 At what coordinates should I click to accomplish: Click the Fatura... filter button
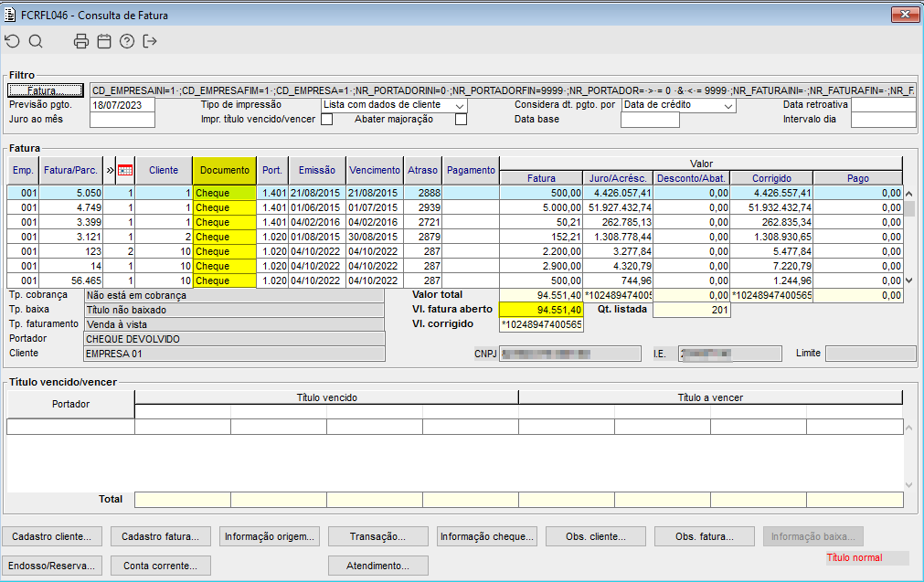pos(46,90)
